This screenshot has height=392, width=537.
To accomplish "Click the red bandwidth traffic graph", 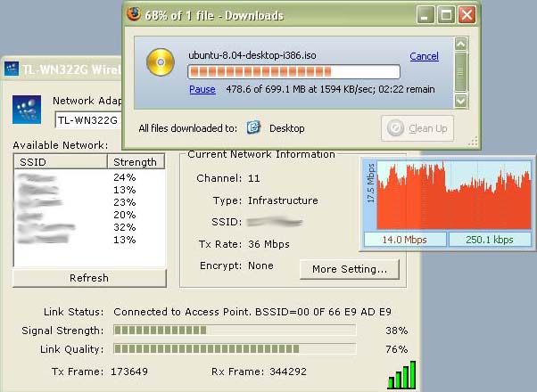I will tap(454, 195).
